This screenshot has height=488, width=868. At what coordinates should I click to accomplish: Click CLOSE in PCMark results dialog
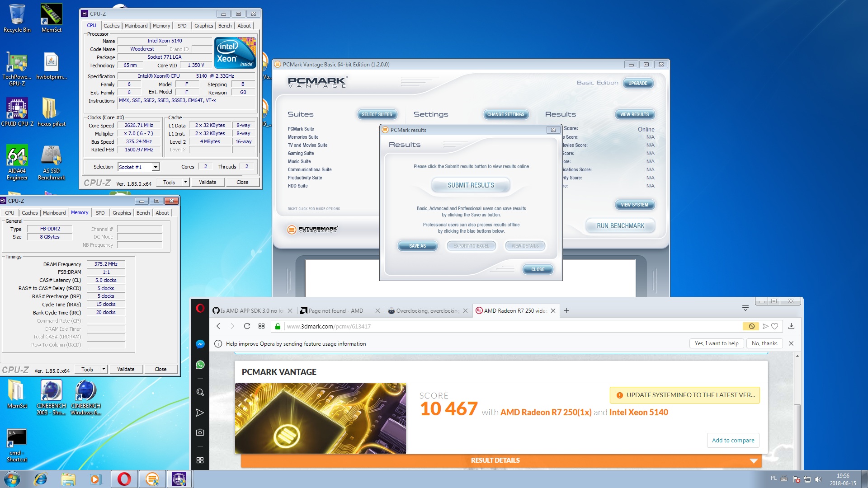538,269
